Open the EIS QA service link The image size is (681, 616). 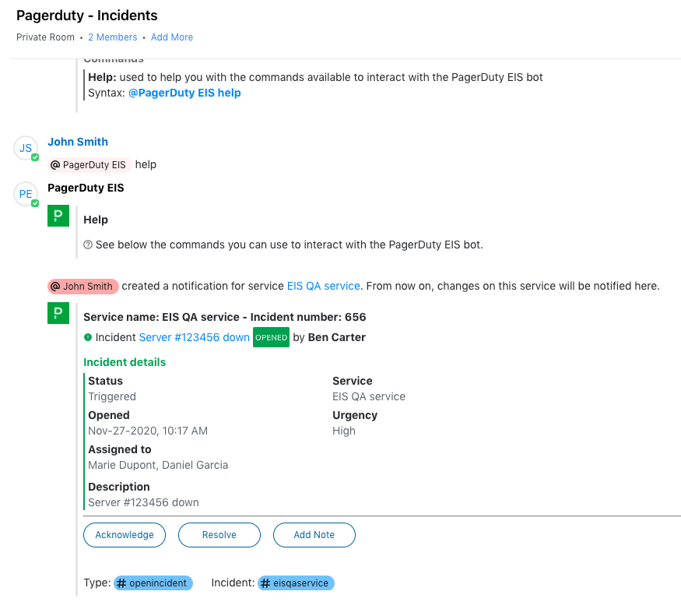point(324,286)
